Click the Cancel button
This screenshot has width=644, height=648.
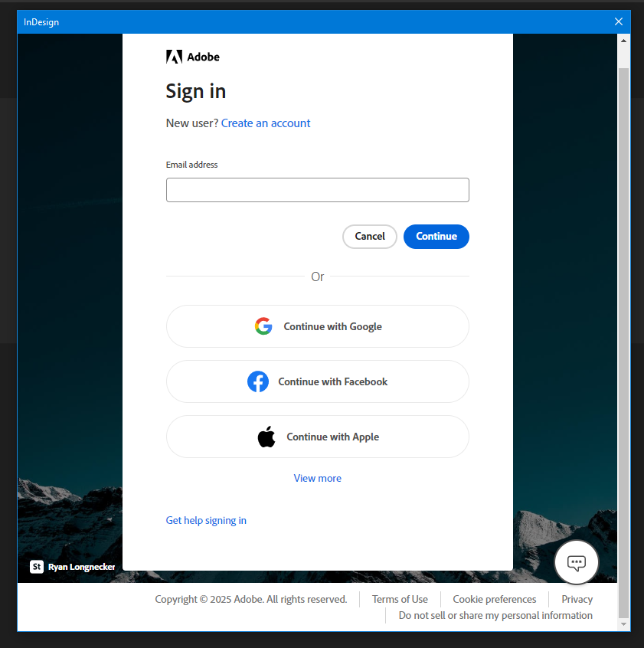pos(370,237)
